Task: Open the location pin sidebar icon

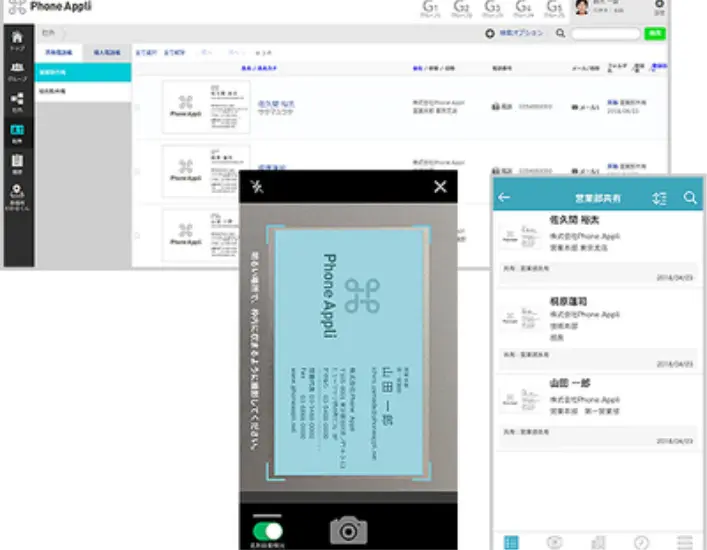Action: pyautogui.click(x=17, y=191)
